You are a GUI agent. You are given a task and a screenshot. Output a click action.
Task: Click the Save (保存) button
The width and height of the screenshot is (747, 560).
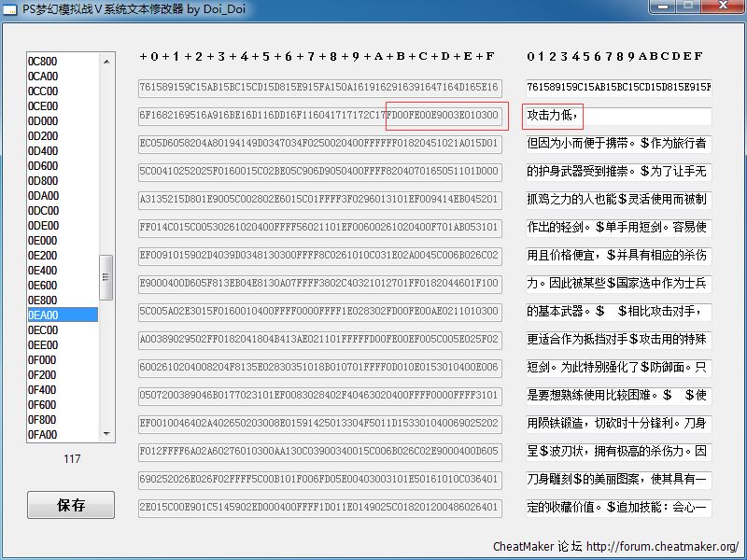(71, 505)
